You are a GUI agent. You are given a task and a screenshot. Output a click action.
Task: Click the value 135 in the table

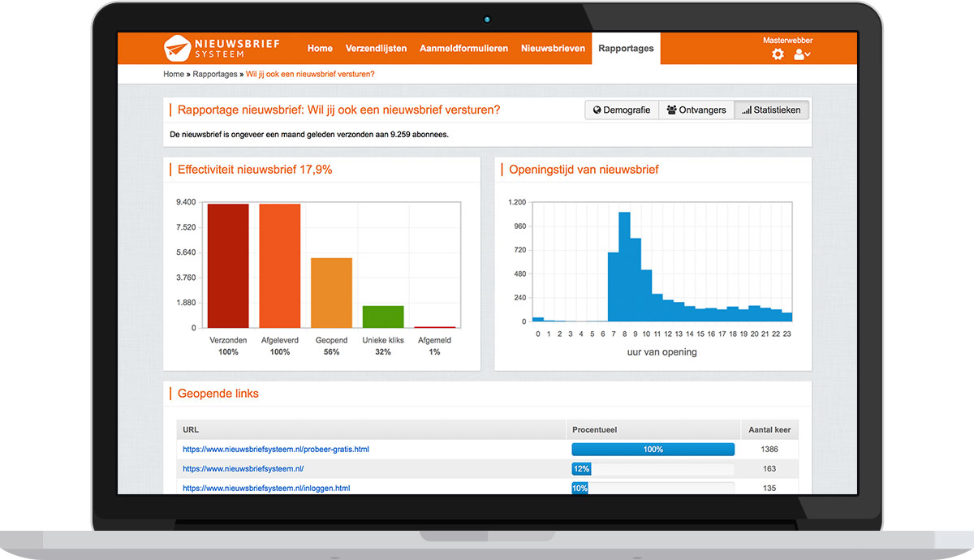point(769,488)
